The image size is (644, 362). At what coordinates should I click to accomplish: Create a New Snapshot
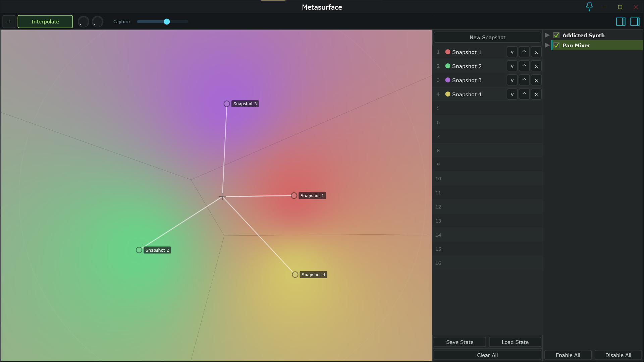(x=487, y=38)
